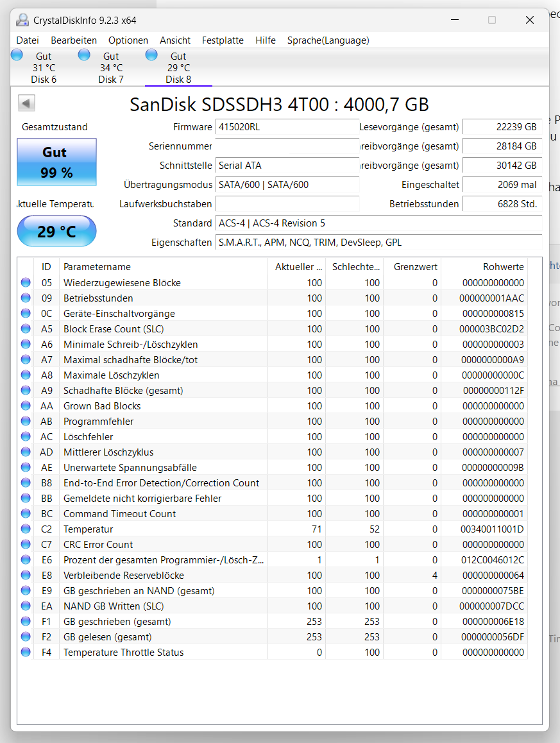Screen dimensions: 560x743
Task: Click status orb for CRC Error Count
Action: point(26,545)
